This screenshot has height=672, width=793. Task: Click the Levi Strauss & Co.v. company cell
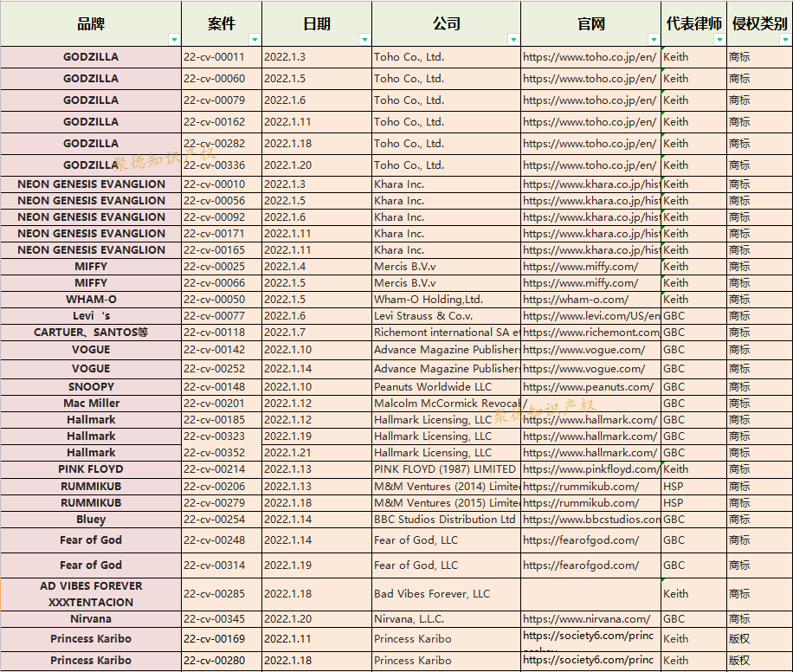click(x=446, y=316)
